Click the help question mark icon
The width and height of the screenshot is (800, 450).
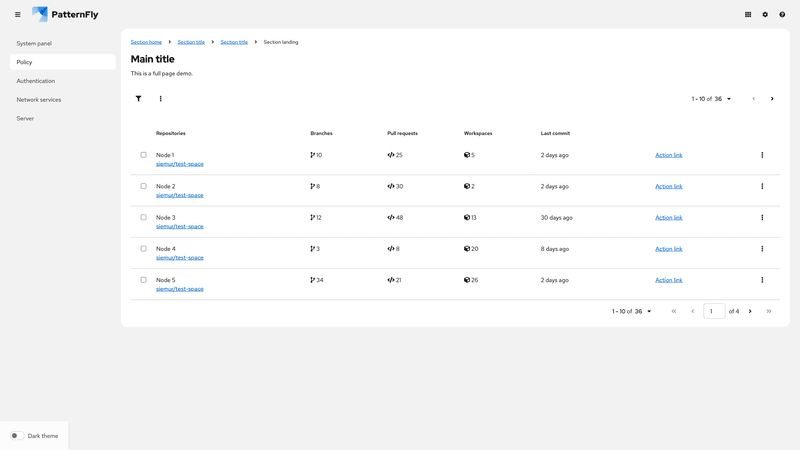click(x=782, y=15)
